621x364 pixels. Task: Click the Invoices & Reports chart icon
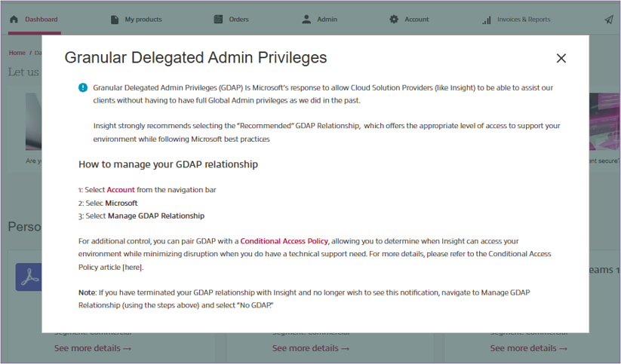[x=487, y=20]
